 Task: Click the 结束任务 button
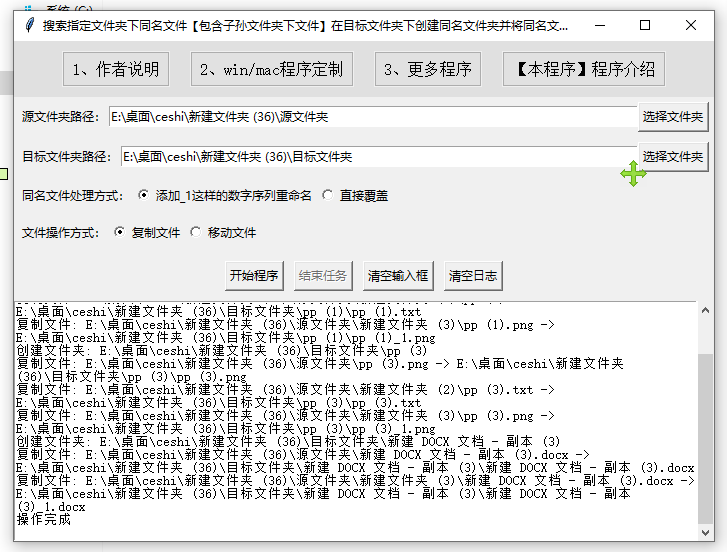click(x=323, y=276)
